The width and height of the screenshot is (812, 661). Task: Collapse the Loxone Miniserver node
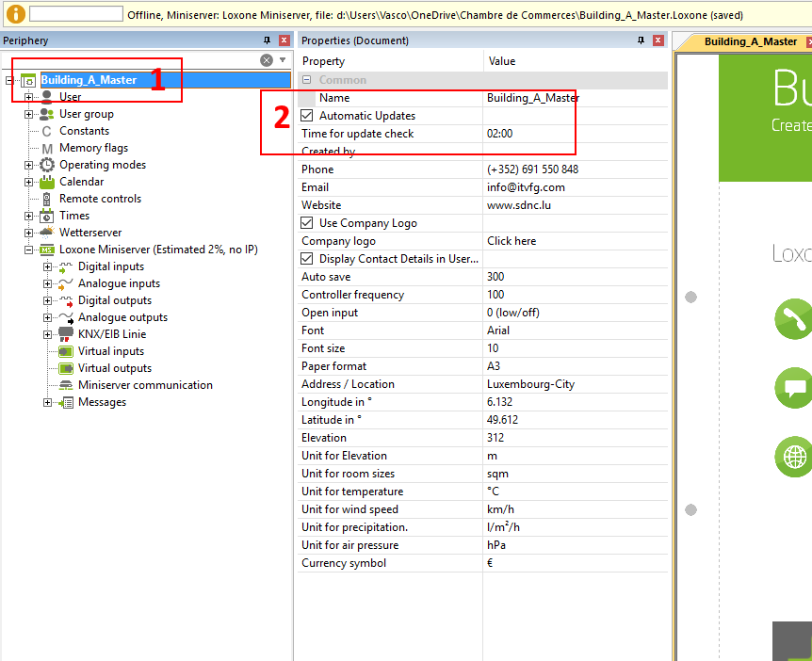click(28, 250)
